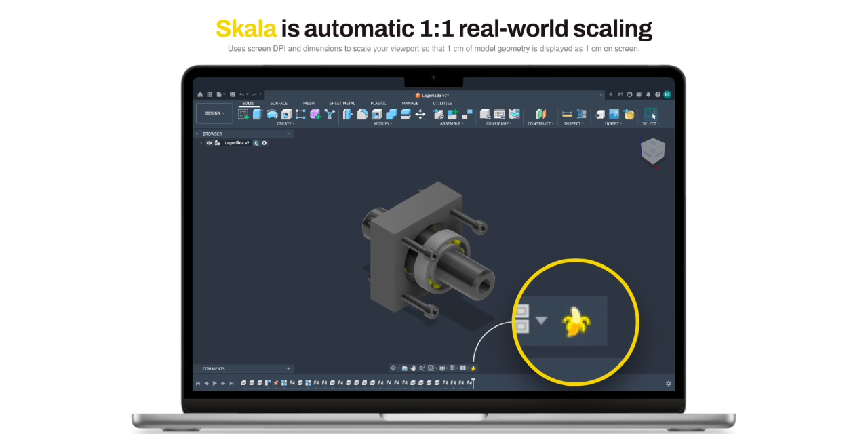
Task: Close the Lagerlåda v7* document tab
Action: 601,95
